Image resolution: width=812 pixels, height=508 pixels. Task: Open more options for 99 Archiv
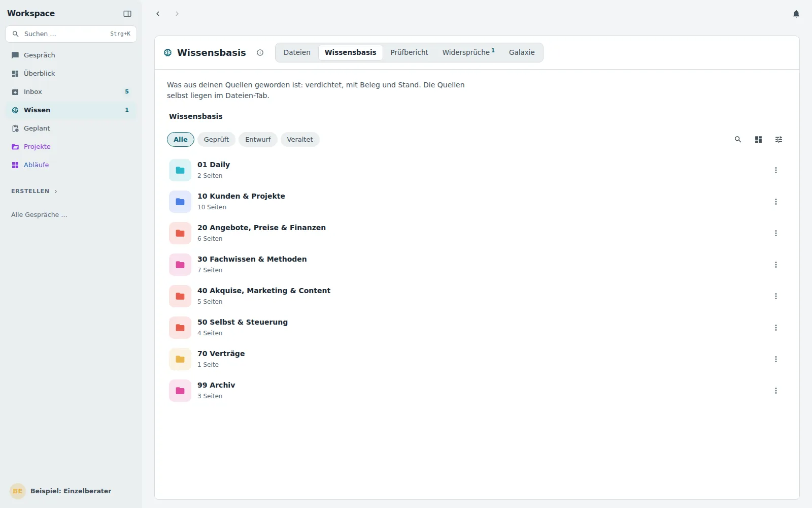coord(776,391)
